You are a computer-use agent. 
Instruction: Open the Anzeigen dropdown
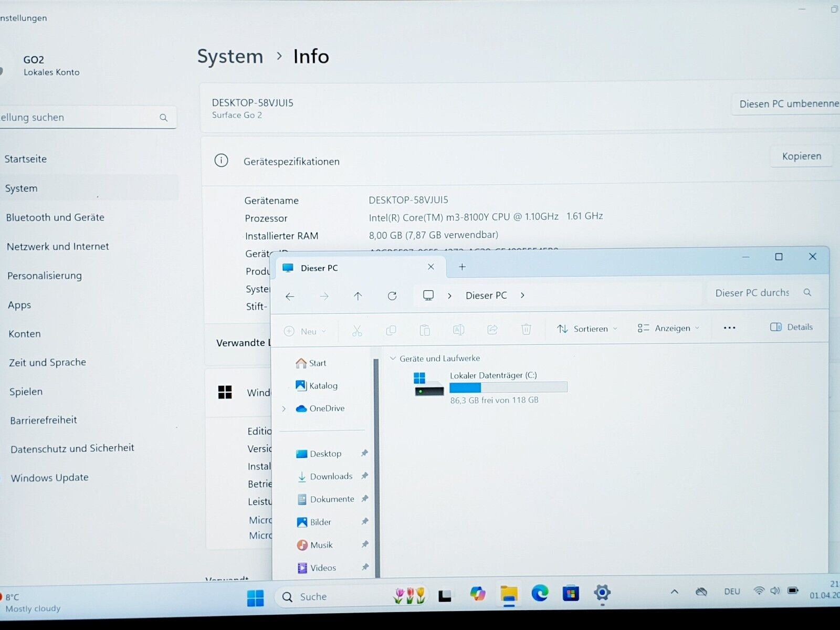668,328
